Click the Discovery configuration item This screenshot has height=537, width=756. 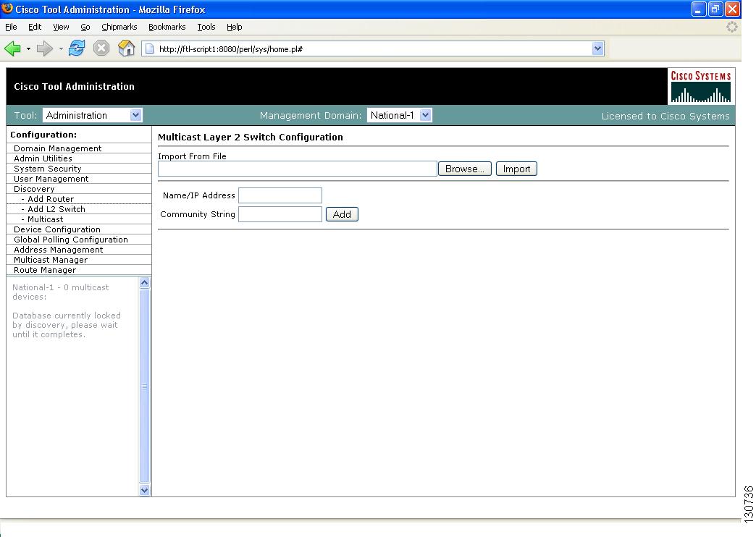[34, 189]
